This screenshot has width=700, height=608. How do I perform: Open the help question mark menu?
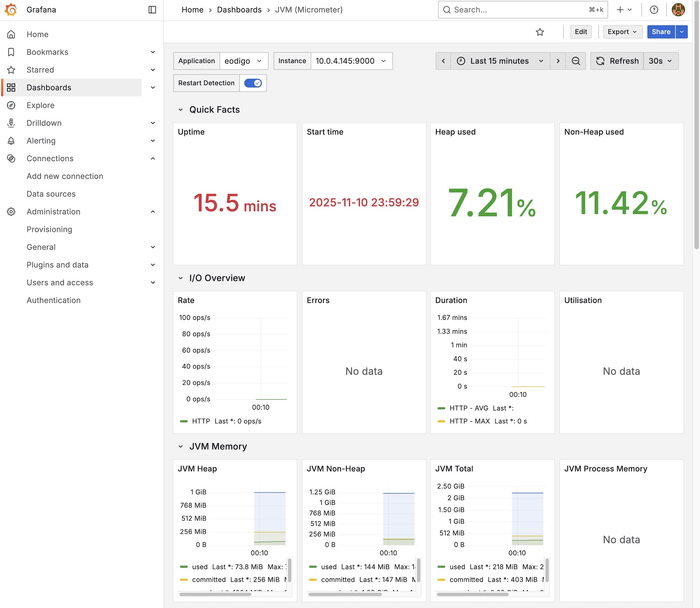654,10
